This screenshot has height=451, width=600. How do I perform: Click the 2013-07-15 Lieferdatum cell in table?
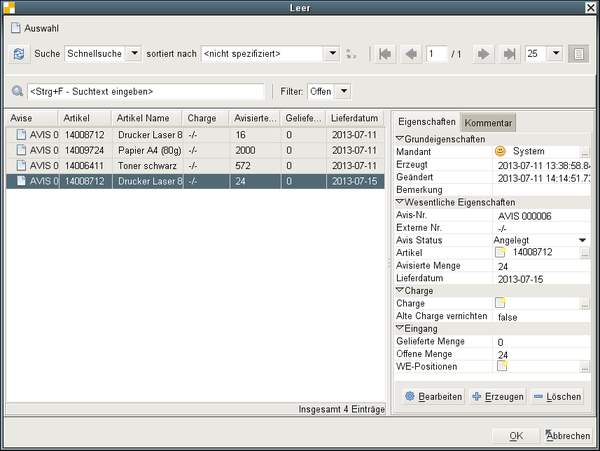(x=355, y=181)
